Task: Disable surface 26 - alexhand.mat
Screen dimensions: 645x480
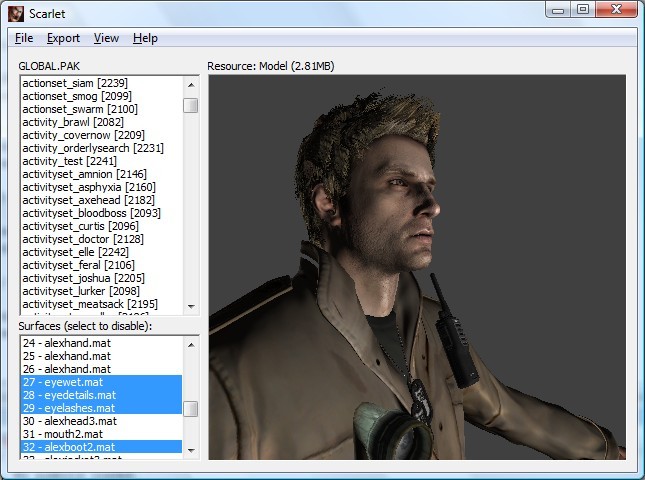Action: (101, 369)
